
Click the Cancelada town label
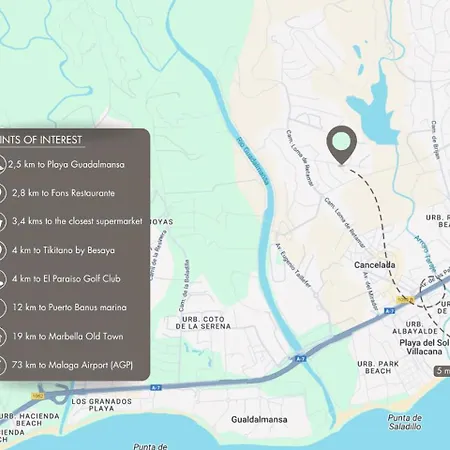pyautogui.click(x=375, y=265)
